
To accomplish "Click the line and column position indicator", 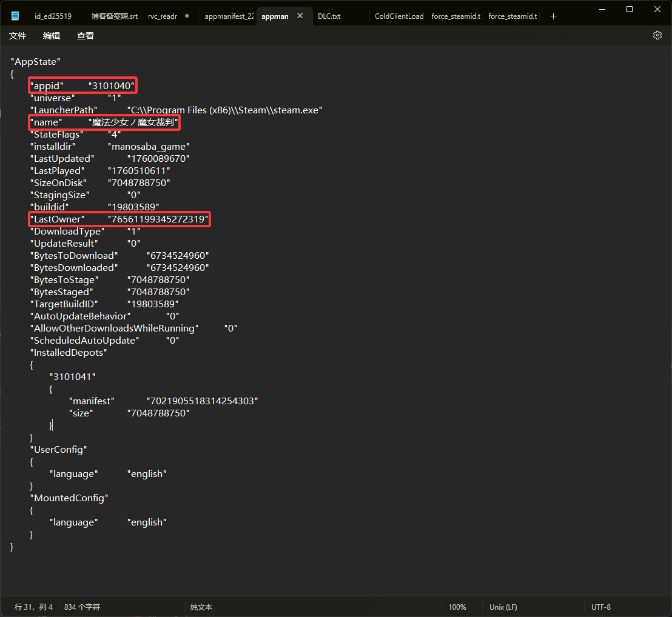I will point(33,607).
